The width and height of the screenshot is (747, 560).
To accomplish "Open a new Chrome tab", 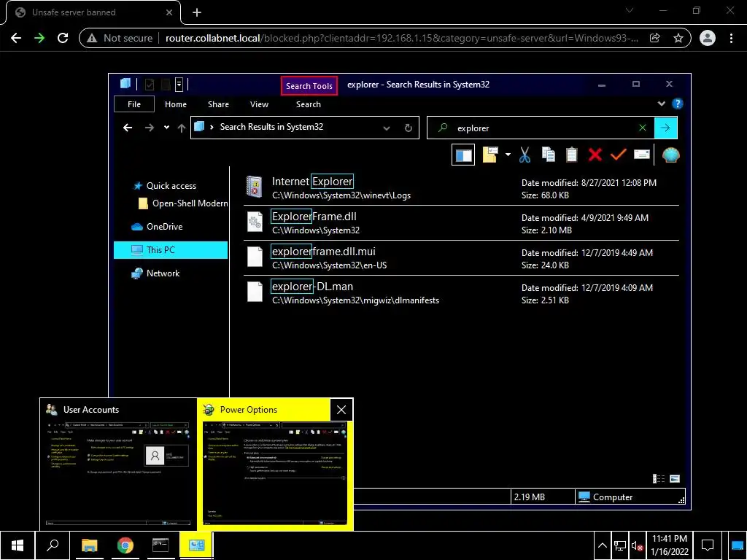I will [x=197, y=13].
